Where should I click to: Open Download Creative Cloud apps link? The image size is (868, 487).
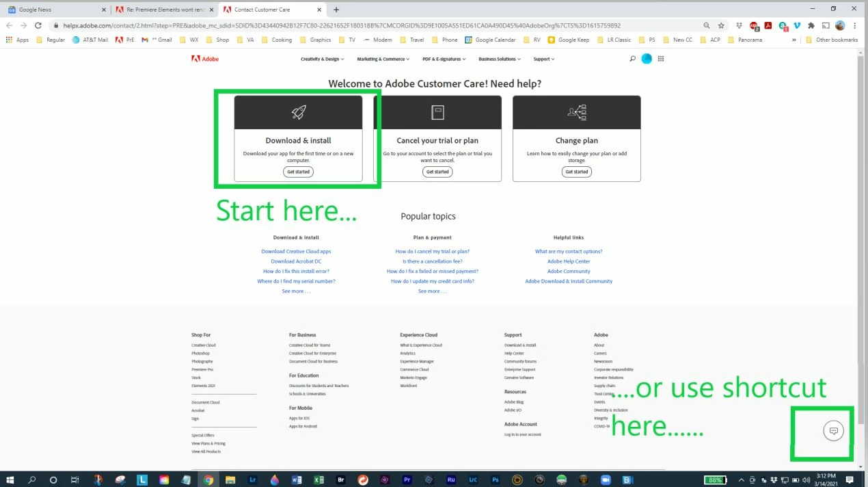pos(296,251)
